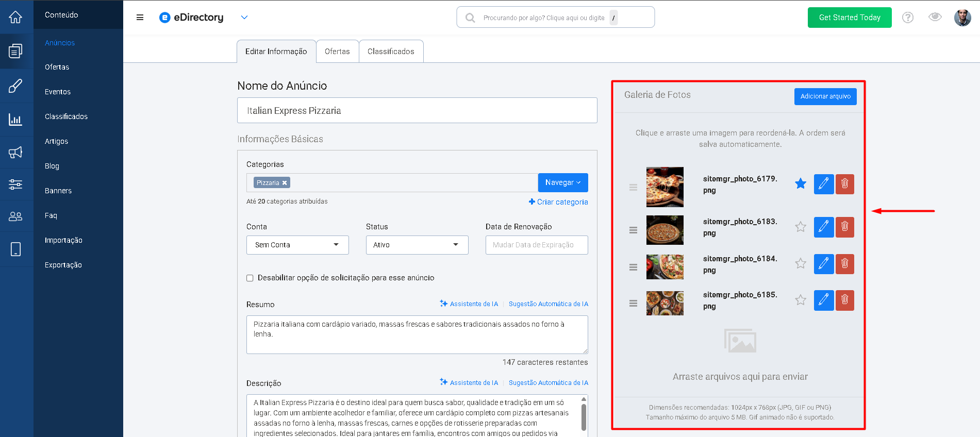Edit photo sitemgr_photo_6183.png with pencil icon

click(824, 227)
